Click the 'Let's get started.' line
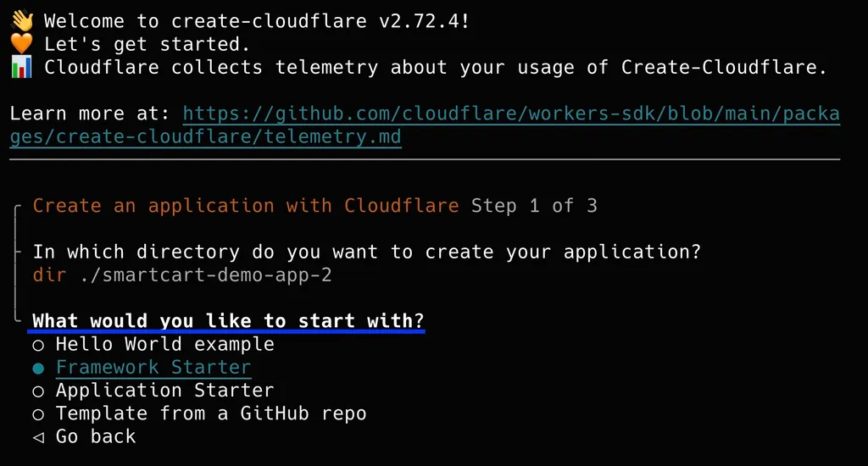Screen dimensions: 868x466 pyautogui.click(x=147, y=44)
